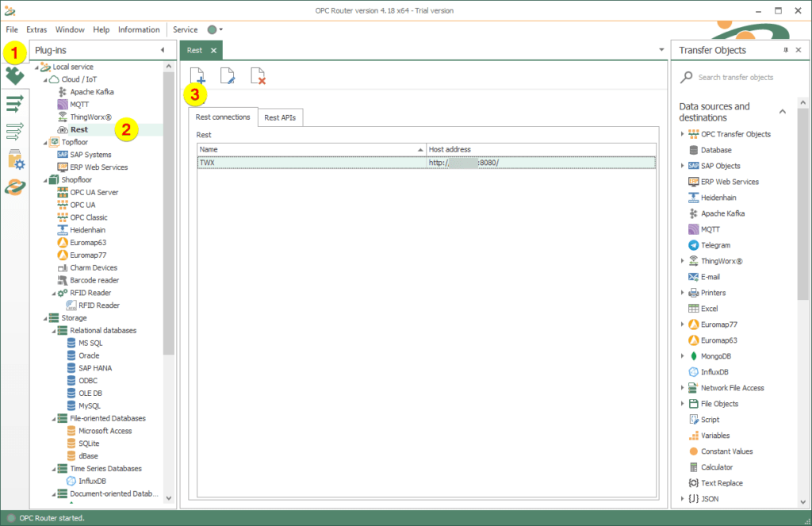
Task: Collapse Data sources and destinations section
Action: pyautogui.click(x=782, y=112)
